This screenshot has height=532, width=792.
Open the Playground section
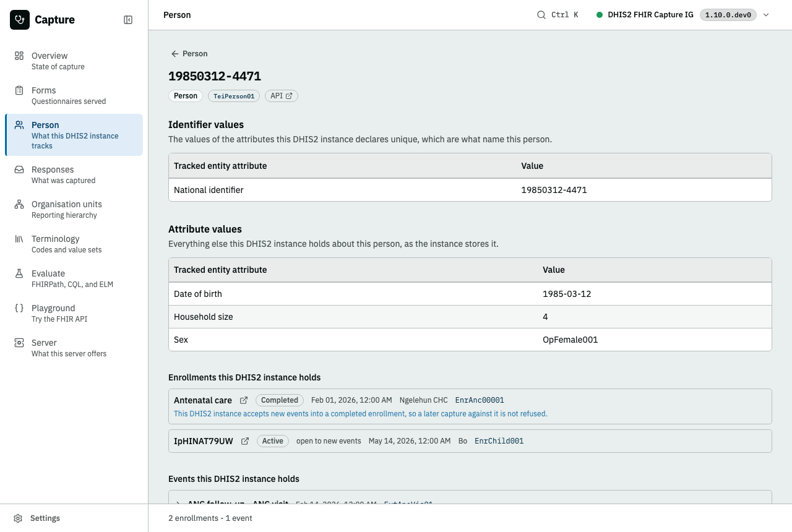point(74,313)
